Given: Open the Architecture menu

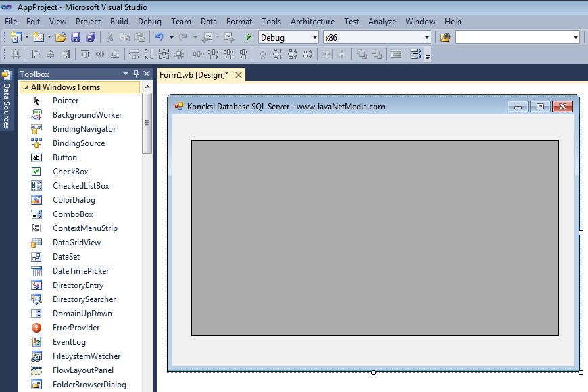Looking at the screenshot, I should point(312,21).
